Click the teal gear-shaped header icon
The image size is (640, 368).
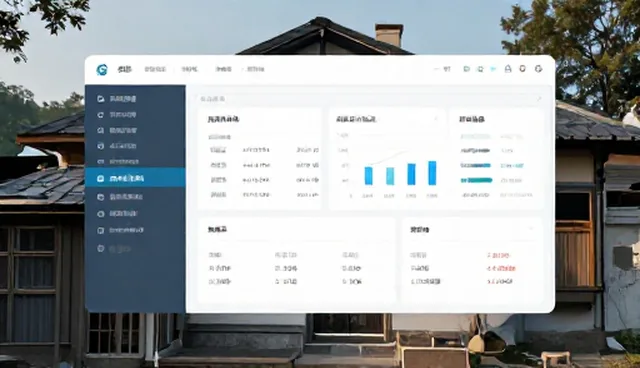(x=480, y=69)
